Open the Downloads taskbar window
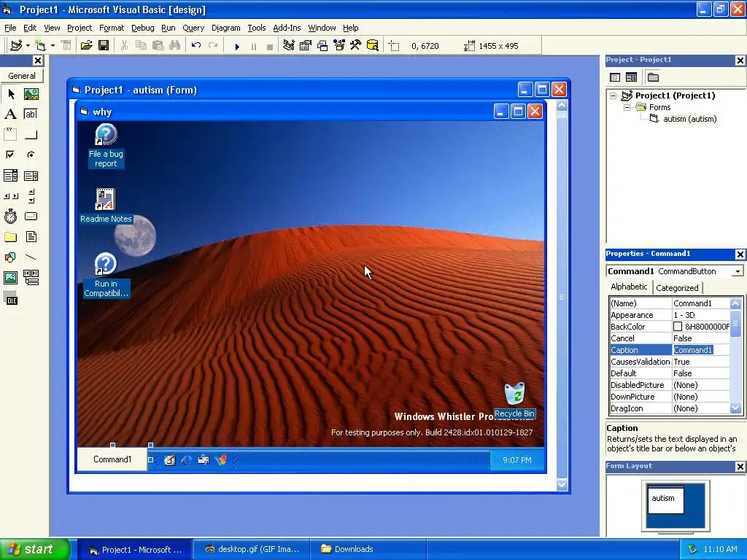The height and width of the screenshot is (560, 747). [x=368, y=549]
